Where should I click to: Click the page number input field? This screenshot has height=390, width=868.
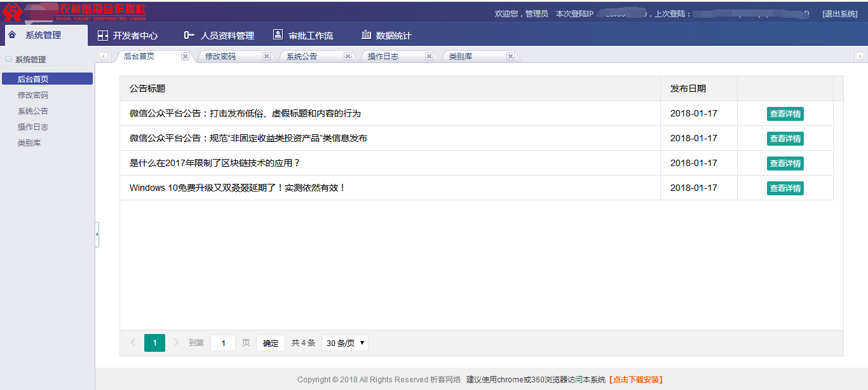(x=223, y=343)
